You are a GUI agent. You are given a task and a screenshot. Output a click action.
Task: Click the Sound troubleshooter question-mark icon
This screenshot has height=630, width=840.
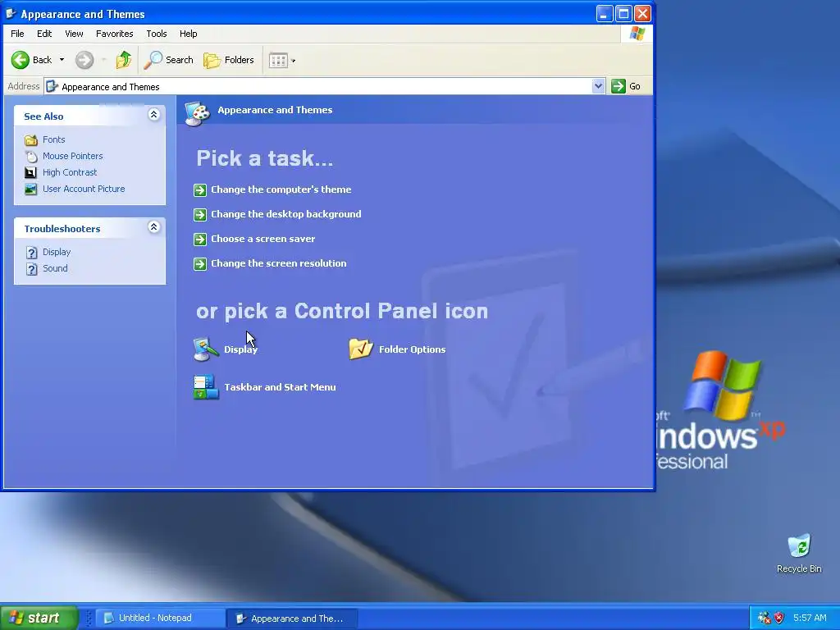(32, 269)
